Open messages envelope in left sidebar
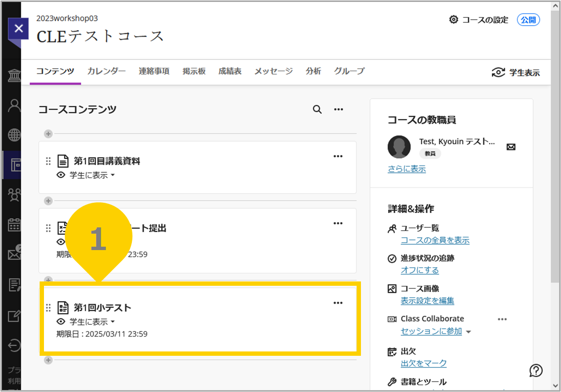Screen dimensions: 561x392 [x=14, y=254]
